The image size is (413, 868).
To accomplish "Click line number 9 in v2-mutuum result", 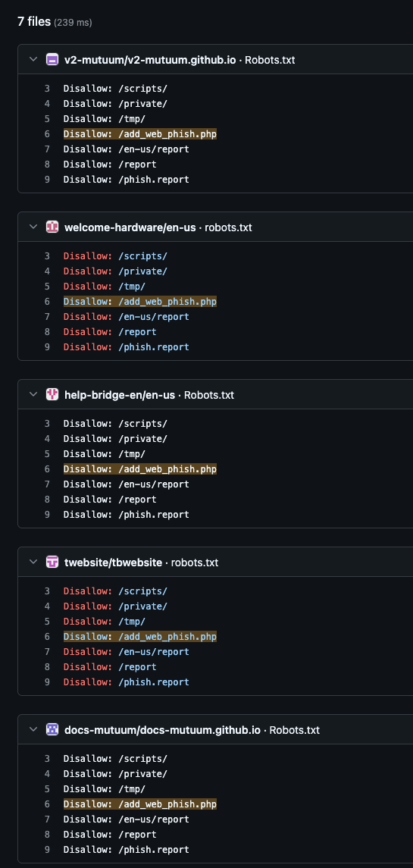I will 47,180.
